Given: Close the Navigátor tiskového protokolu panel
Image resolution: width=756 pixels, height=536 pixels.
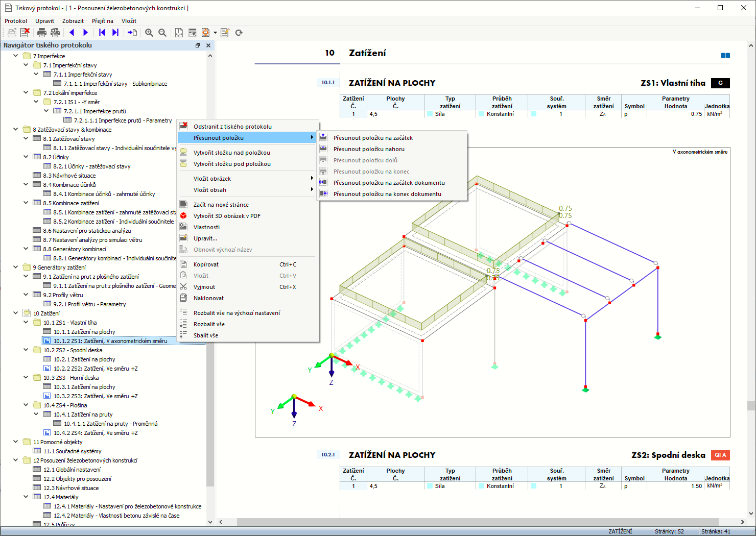Looking at the screenshot, I should [208, 45].
